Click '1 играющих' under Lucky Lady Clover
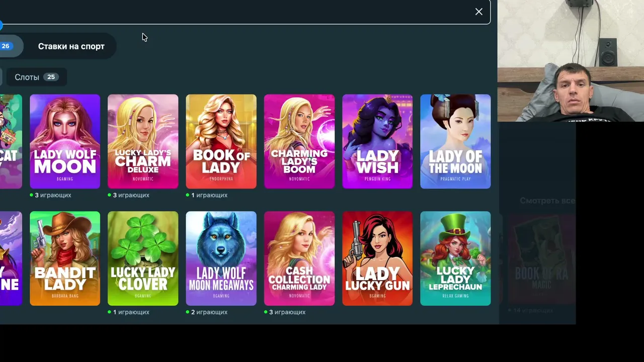This screenshot has width=644, height=362. pyautogui.click(x=129, y=312)
